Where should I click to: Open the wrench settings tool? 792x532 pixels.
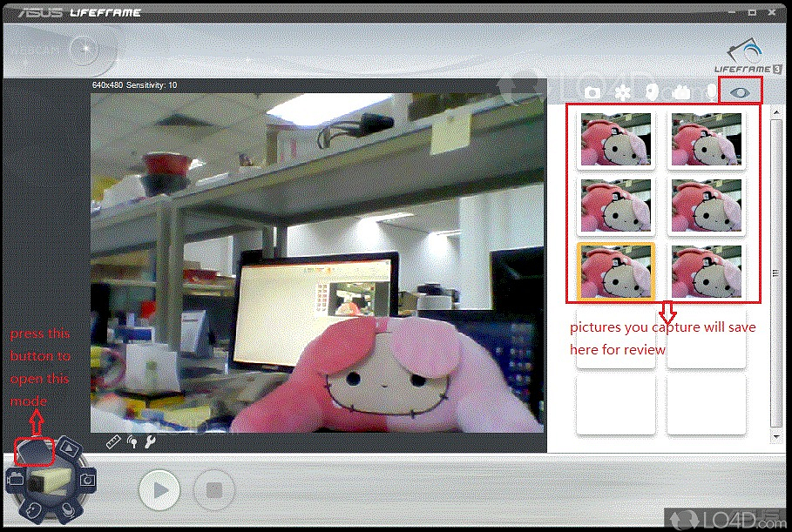(x=150, y=442)
